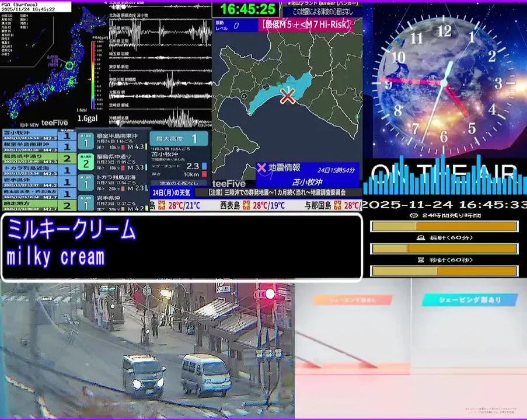Click the red traffic light in street camera

[270, 294]
